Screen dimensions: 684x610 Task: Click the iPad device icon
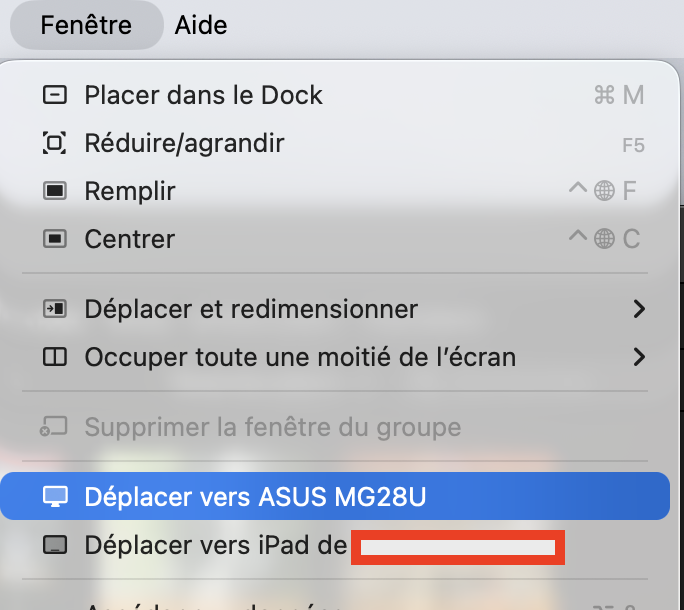(x=55, y=545)
